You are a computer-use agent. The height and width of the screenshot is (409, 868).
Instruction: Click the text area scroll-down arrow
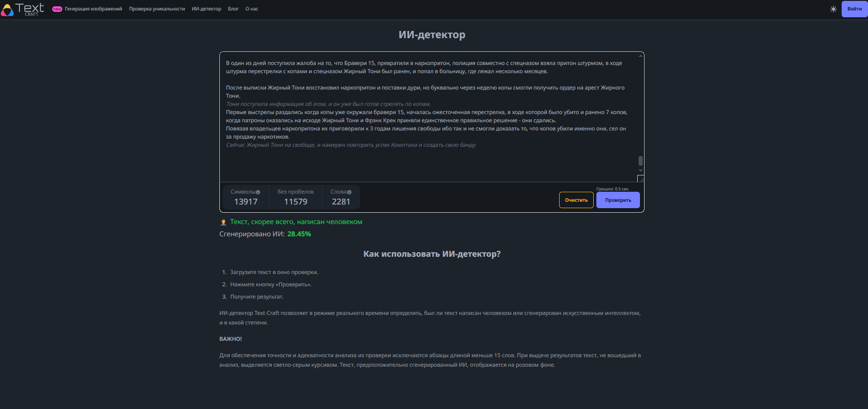point(640,171)
